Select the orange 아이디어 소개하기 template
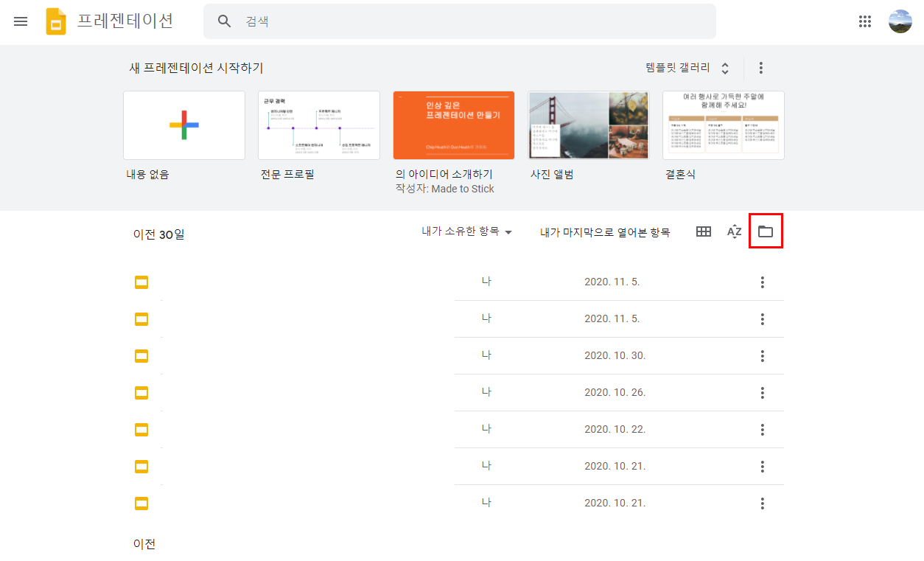The image size is (924, 561). pos(454,125)
